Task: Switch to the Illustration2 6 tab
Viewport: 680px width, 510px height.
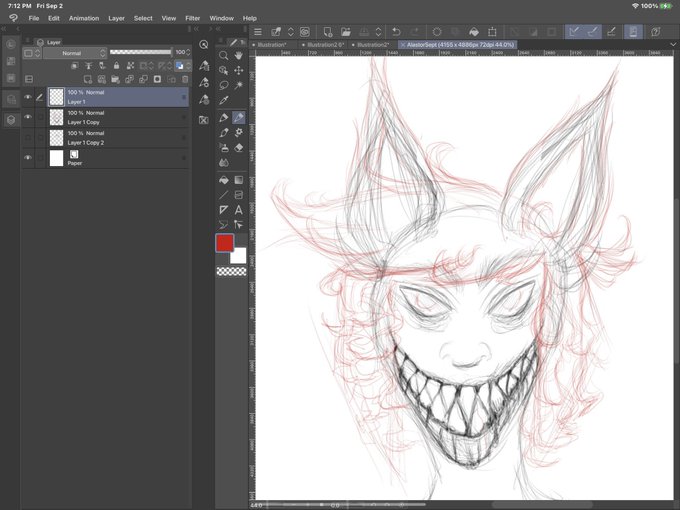Action: pyautogui.click(x=325, y=45)
